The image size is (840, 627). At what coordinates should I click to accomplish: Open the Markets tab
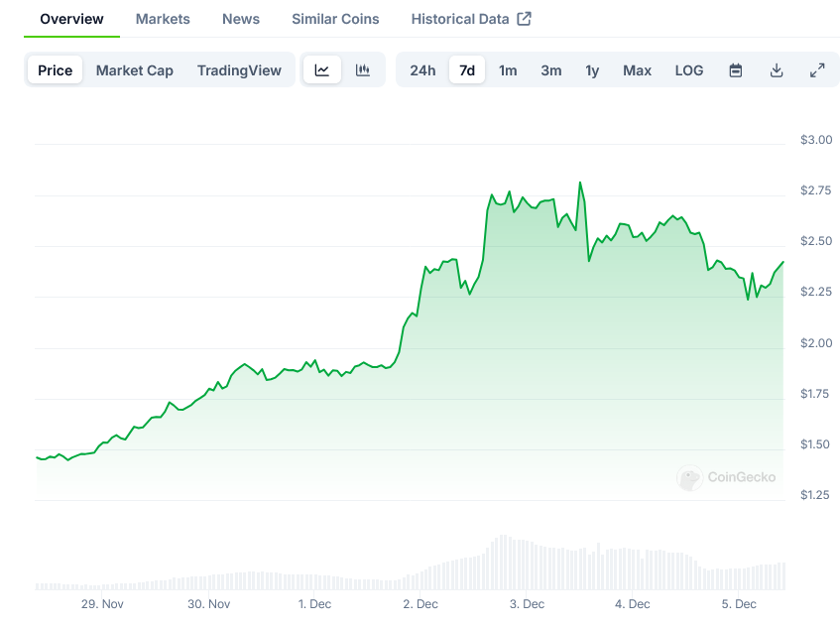163,19
